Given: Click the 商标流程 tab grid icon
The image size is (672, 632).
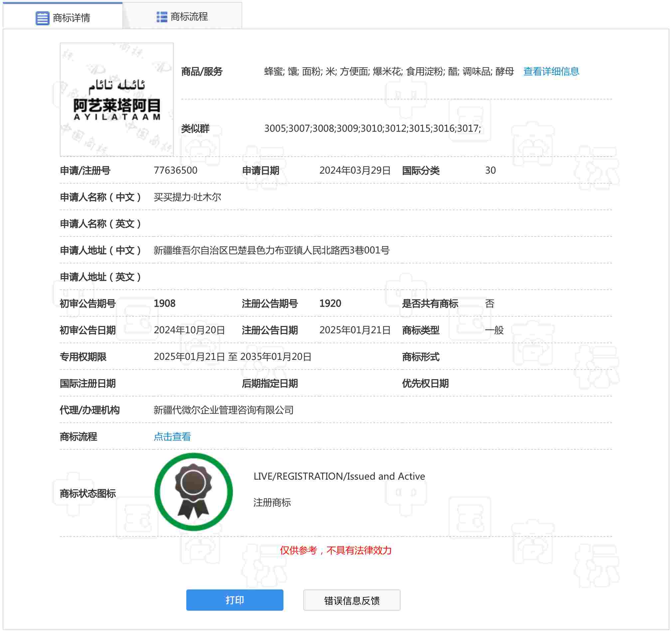Looking at the screenshot, I should [162, 17].
